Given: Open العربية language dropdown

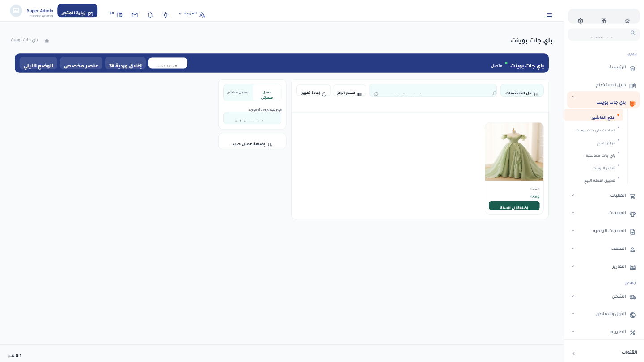Looking at the screenshot, I should 192,13.
